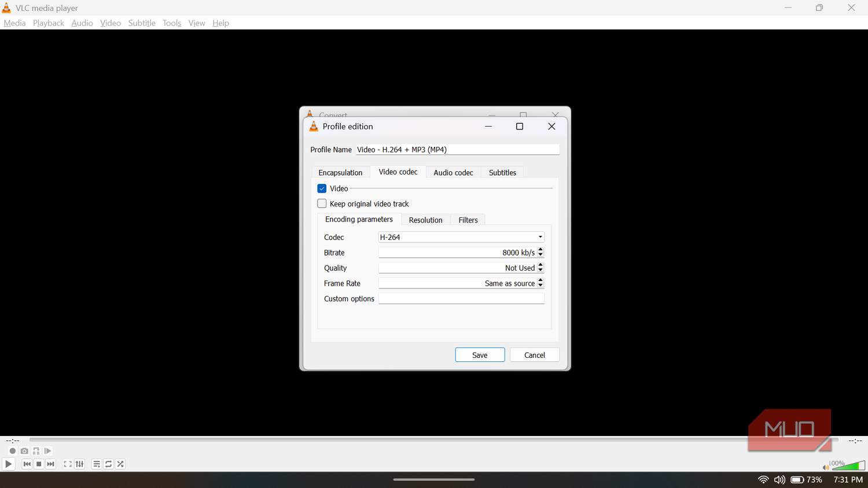Viewport: 868px width, 488px height.
Task: Toggle the loop repeat icon
Action: click(108, 464)
